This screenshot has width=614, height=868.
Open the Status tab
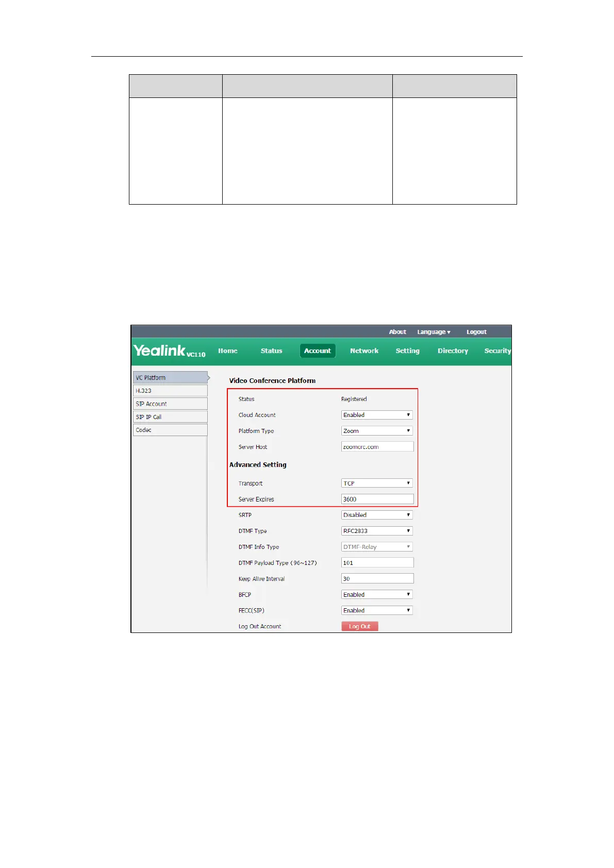coord(271,351)
